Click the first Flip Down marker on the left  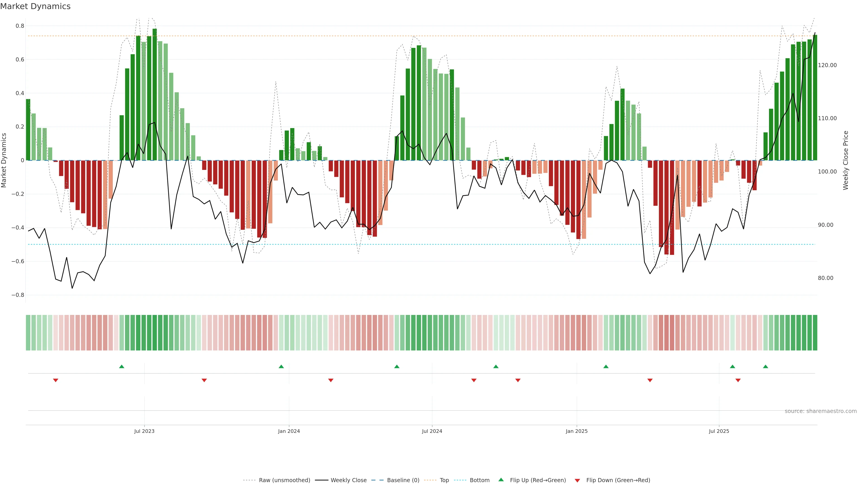point(56,380)
